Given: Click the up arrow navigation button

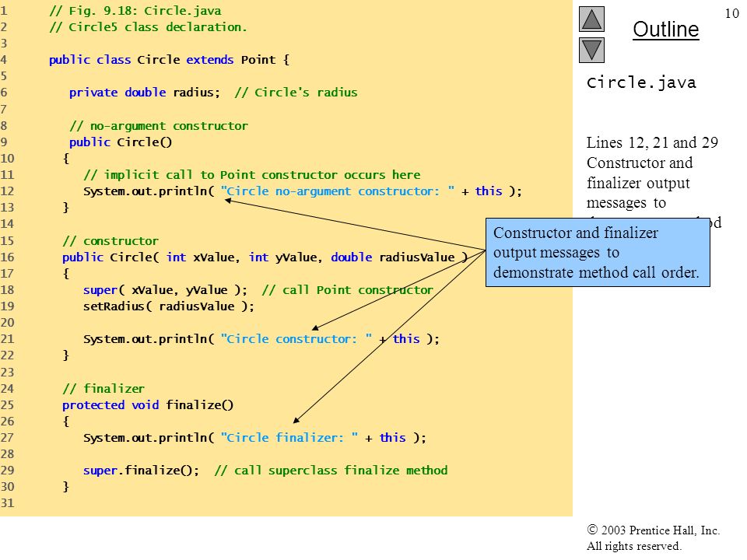Looking at the screenshot, I should click(x=591, y=19).
